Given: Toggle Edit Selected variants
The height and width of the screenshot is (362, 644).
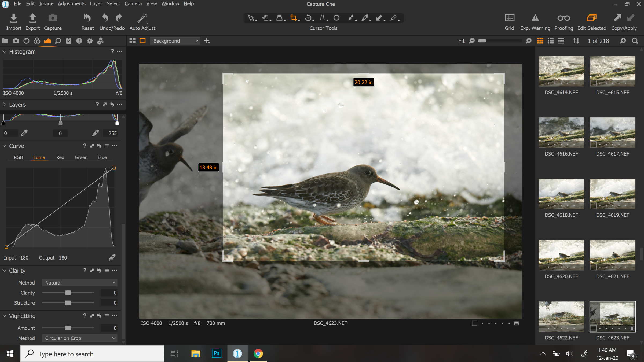Looking at the screenshot, I should [591, 18].
